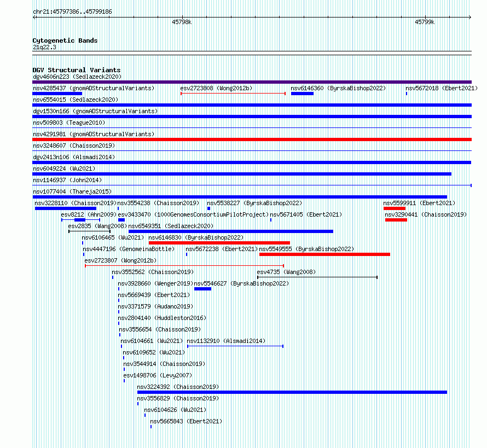Click the nsv4447196 (GenomeinaBottle) text

pos(129,249)
